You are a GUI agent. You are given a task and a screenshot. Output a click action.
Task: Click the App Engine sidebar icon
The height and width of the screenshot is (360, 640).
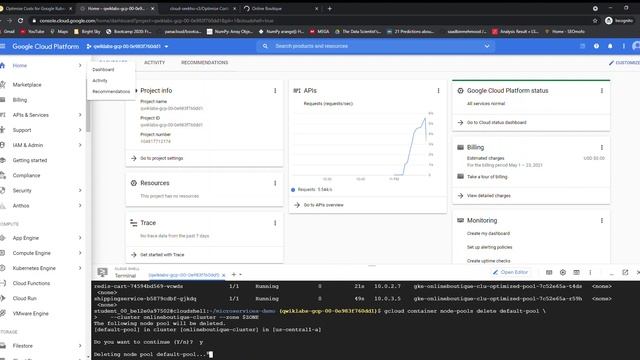point(2,238)
